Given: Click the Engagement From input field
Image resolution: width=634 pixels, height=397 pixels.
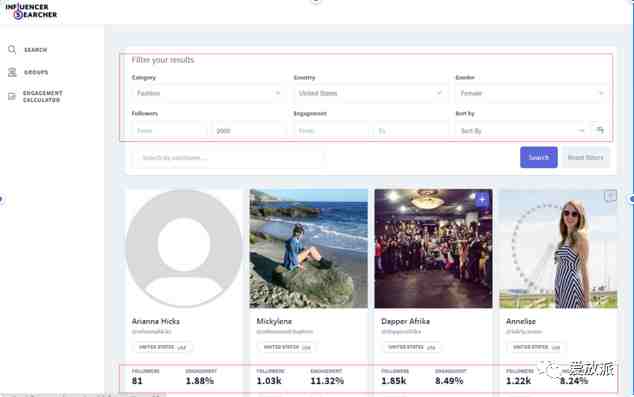Looking at the screenshot, I should point(332,131).
